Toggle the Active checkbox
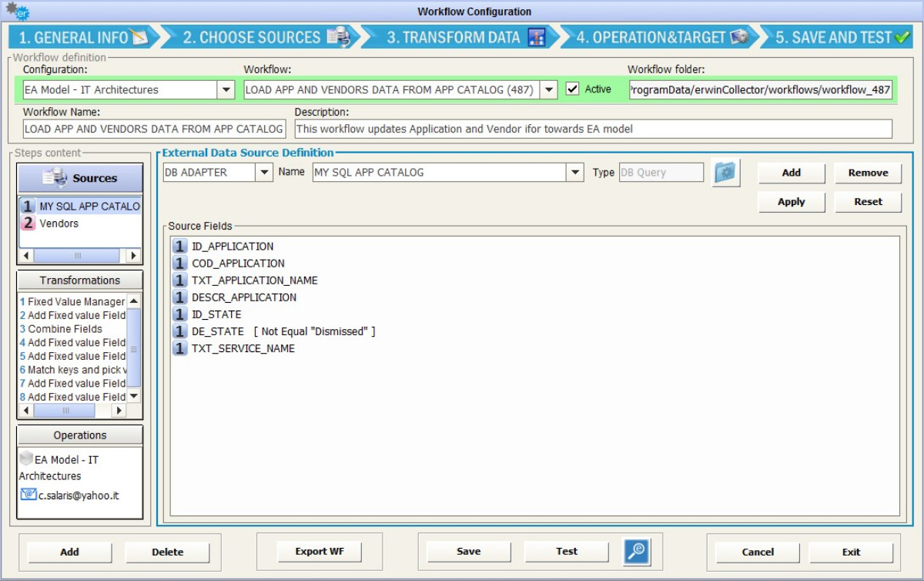 (x=572, y=89)
